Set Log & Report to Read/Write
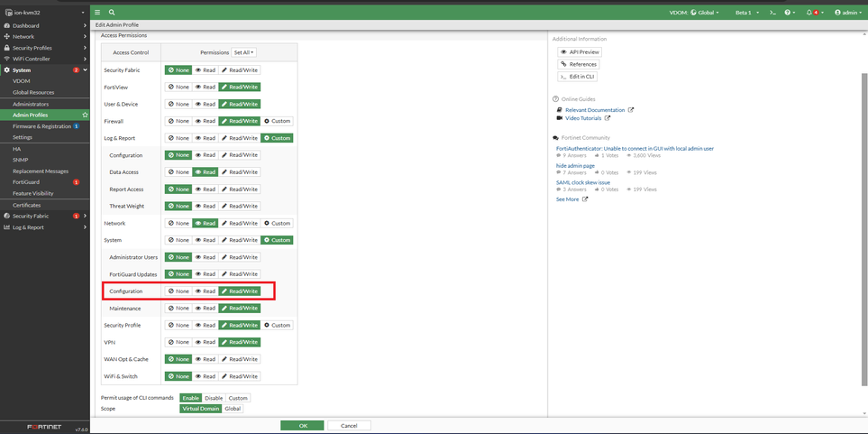Screen dimensions: 868x434 click(x=239, y=138)
